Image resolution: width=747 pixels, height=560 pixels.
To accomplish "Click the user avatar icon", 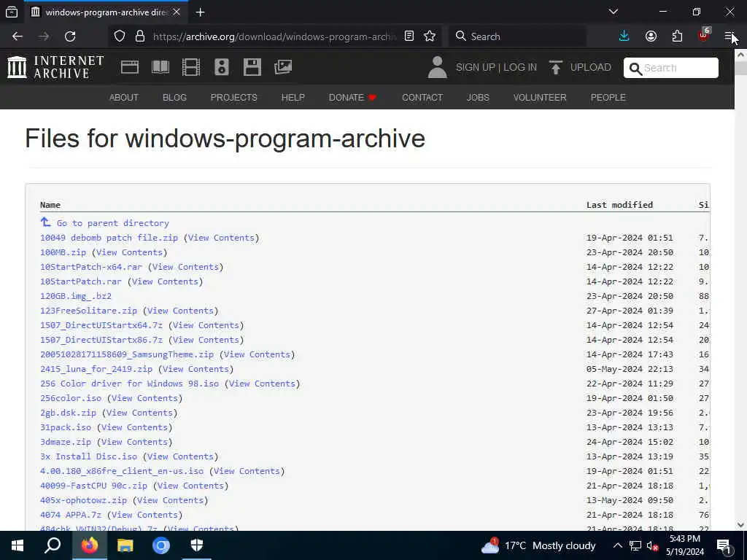I will (x=437, y=67).
